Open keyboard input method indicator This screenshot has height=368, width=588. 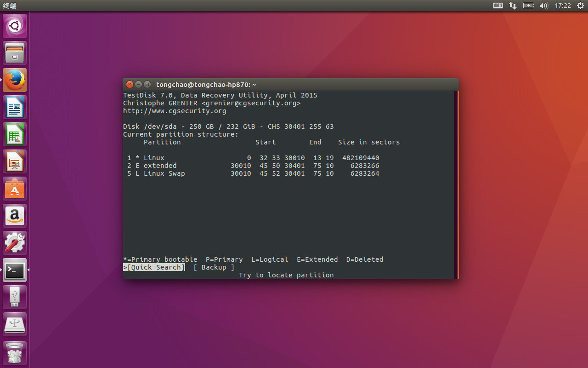(x=498, y=6)
